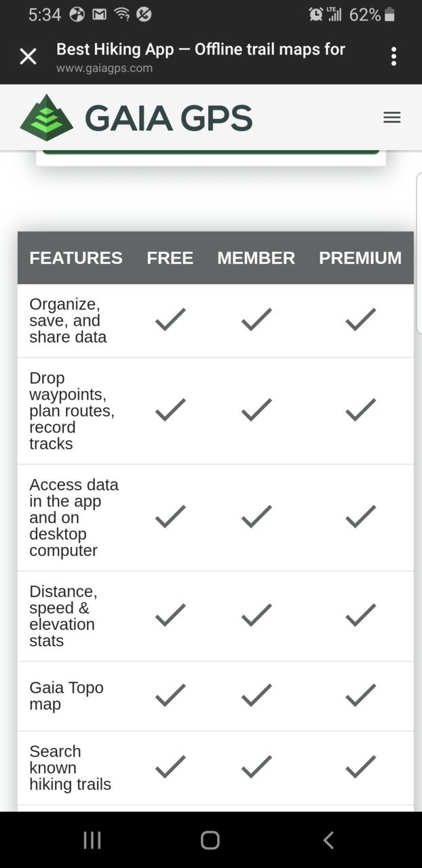Image resolution: width=422 pixels, height=868 pixels.
Task: Tap the Android home navigation button
Action: pos(210,840)
